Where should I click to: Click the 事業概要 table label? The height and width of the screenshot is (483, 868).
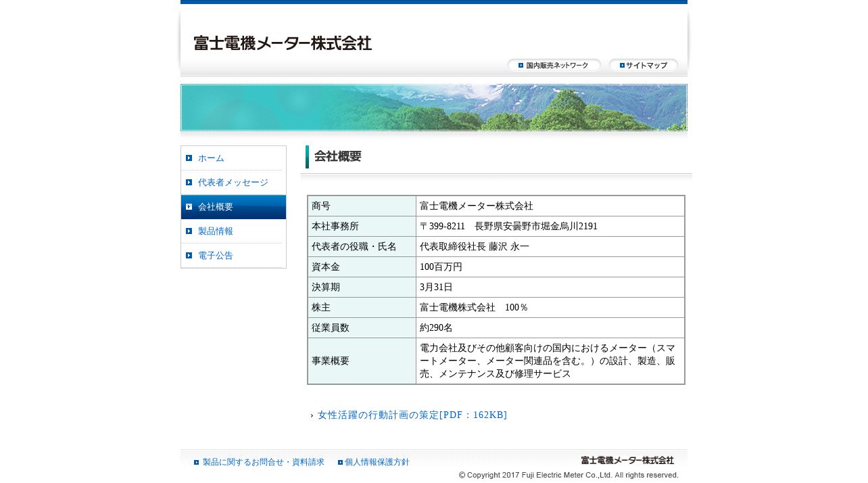pyautogui.click(x=362, y=361)
